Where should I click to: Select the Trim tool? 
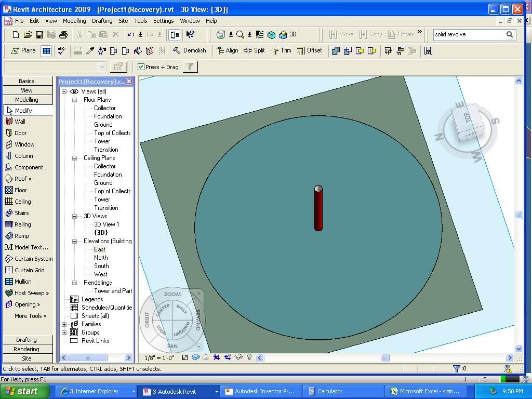pyautogui.click(x=281, y=50)
